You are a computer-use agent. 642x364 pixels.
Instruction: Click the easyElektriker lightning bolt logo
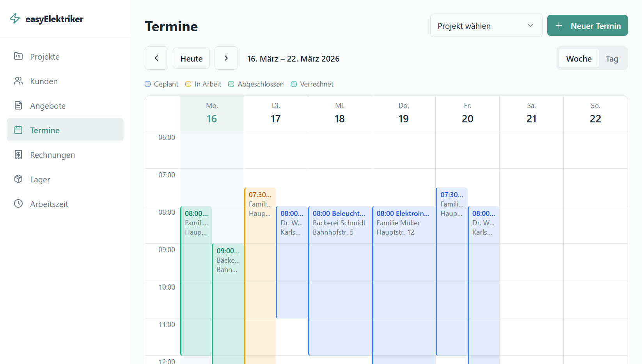tap(15, 19)
